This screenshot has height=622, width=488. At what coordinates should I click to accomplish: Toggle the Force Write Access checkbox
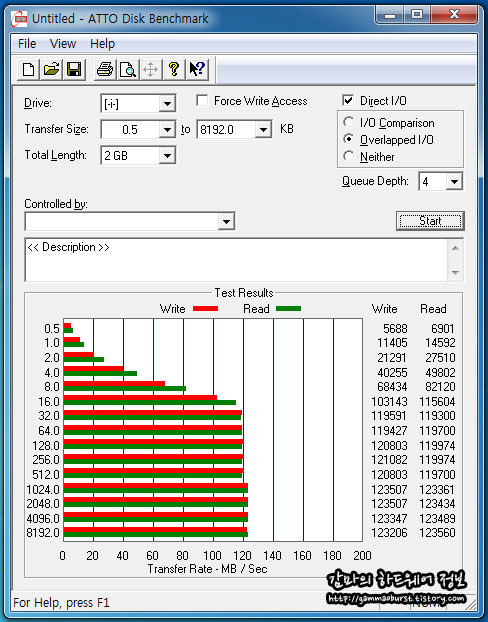coord(202,100)
